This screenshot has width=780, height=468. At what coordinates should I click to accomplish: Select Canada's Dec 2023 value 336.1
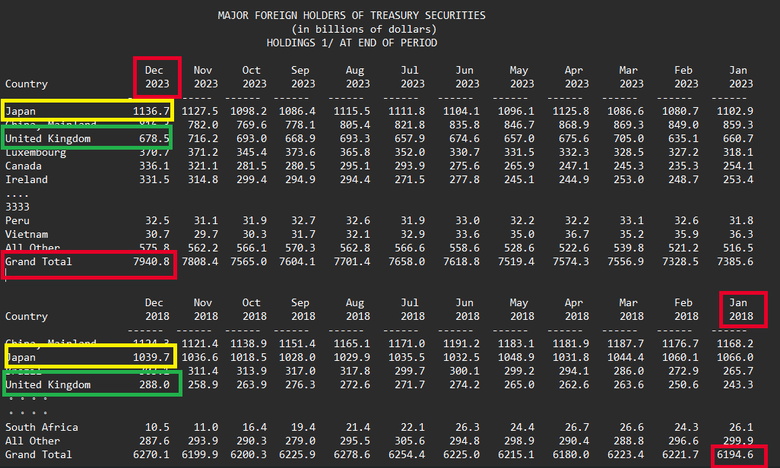coord(154,166)
